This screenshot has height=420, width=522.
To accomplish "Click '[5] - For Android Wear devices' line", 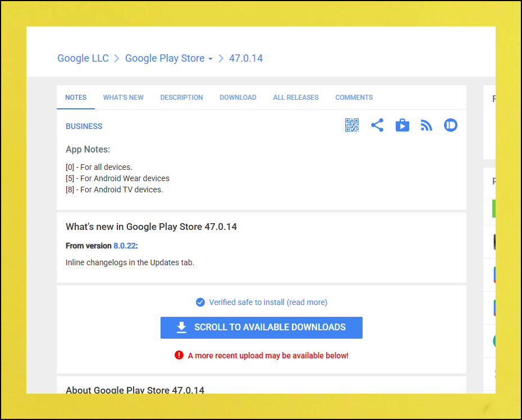I will coord(117,178).
